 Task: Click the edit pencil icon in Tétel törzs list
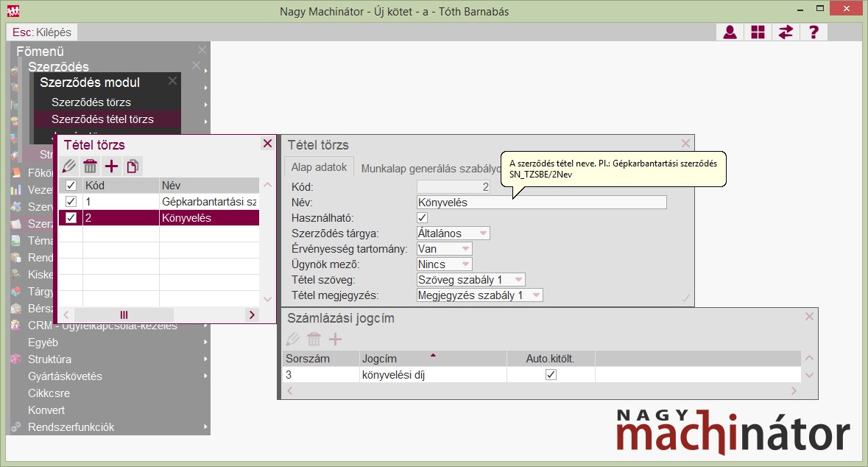(69, 166)
